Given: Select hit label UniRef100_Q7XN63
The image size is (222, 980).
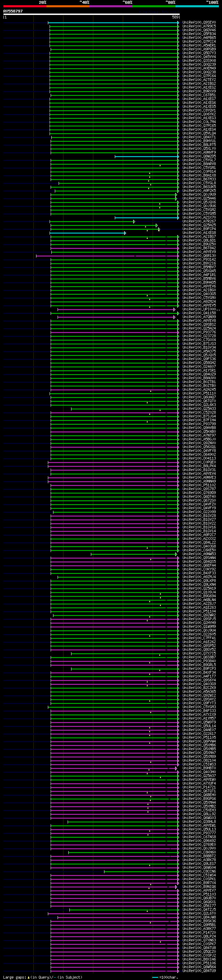Looking at the screenshot, I should coord(199,940).
